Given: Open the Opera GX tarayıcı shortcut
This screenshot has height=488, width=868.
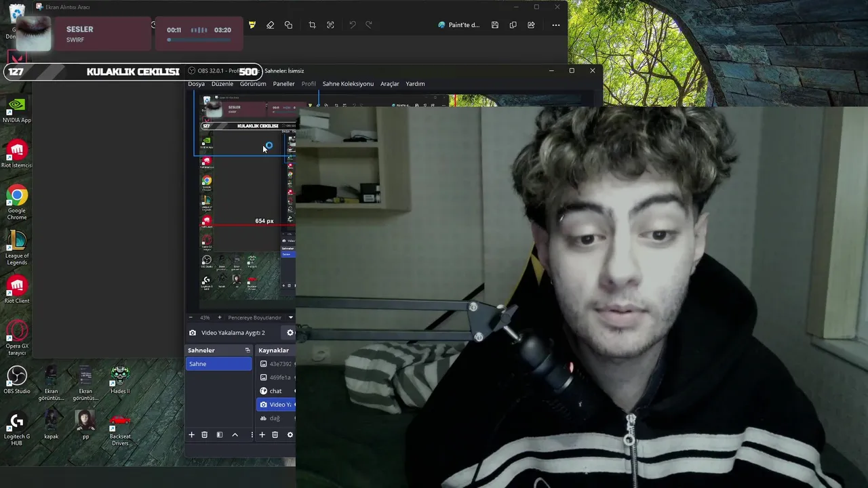Looking at the screenshot, I should coord(17,338).
